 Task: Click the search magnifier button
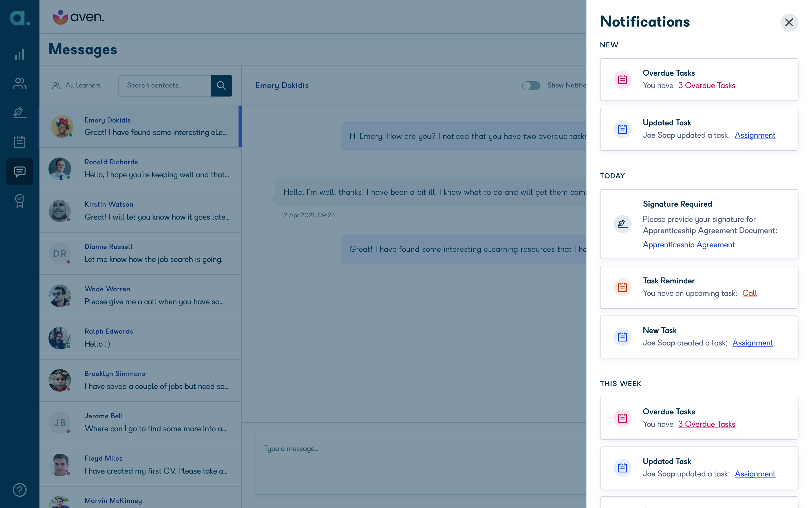(221, 86)
